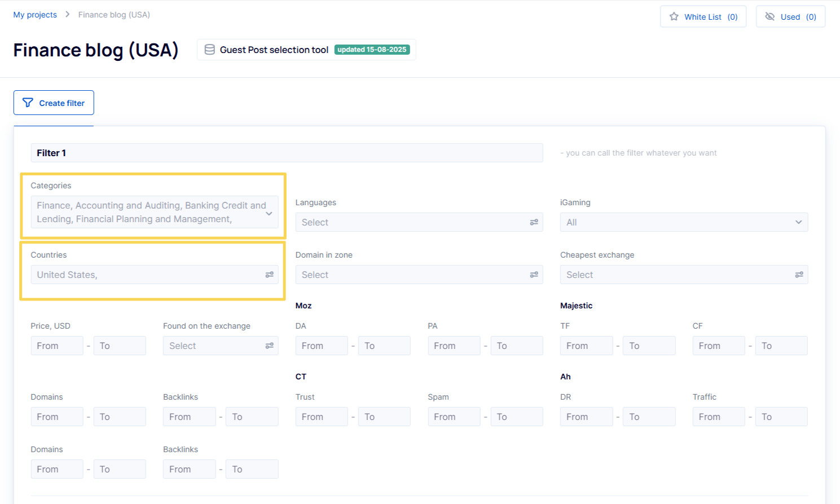Click the Price, USD From field

(x=56, y=346)
